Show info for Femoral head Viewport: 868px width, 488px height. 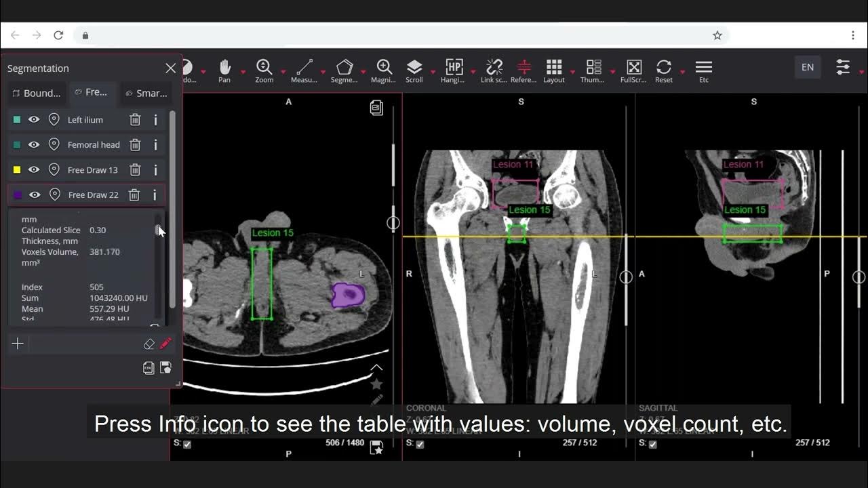[x=155, y=145]
